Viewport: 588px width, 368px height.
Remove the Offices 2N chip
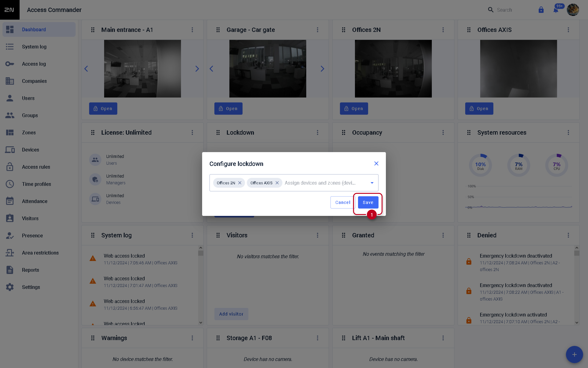[240, 183]
